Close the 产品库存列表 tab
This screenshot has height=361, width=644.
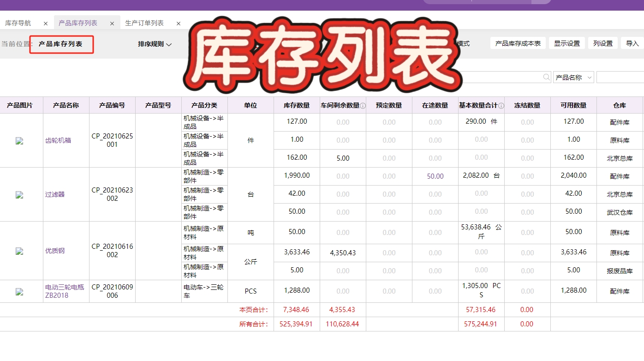pos(112,24)
